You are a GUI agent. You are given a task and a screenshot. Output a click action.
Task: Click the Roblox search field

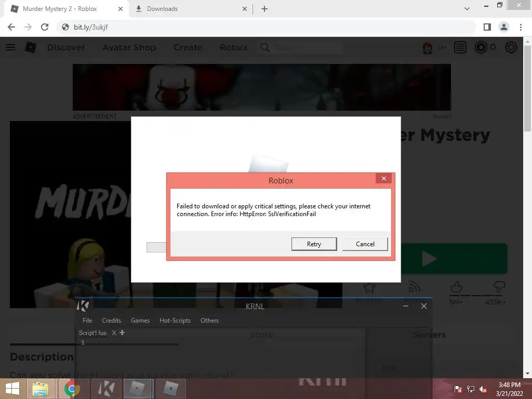click(x=301, y=47)
